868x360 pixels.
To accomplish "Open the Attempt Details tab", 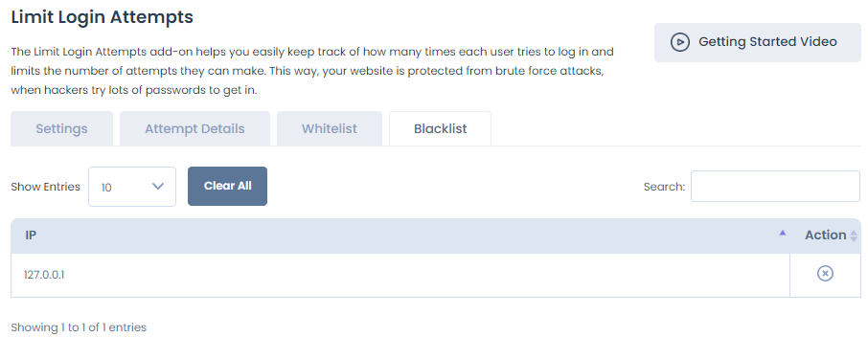I will point(194,129).
